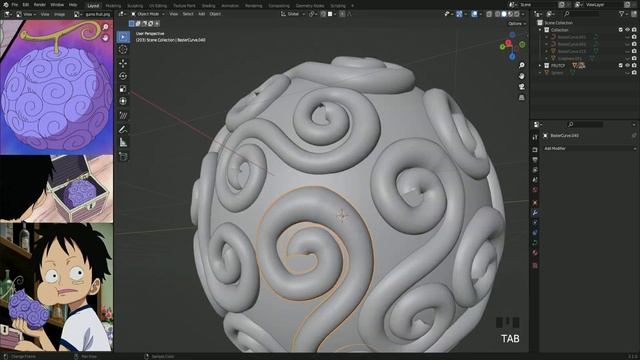Open the Object Data green curve tab
Image resolution: width=640 pixels, height=360 pixels.
pos(535,242)
